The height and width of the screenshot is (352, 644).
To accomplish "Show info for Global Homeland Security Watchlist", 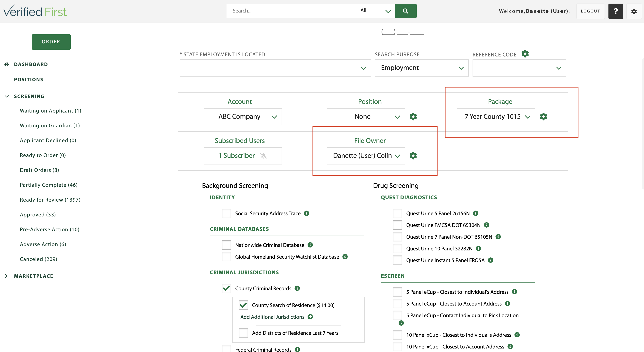I will 345,256.
